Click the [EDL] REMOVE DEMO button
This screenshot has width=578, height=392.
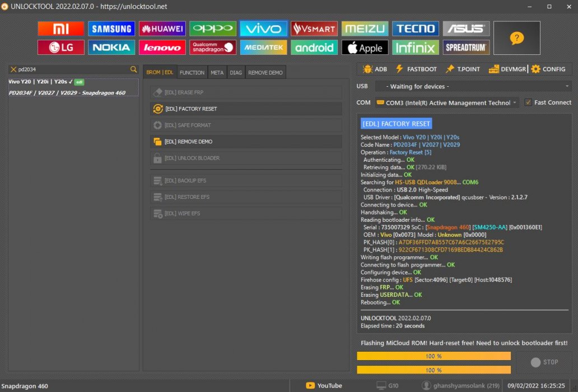tap(246, 142)
